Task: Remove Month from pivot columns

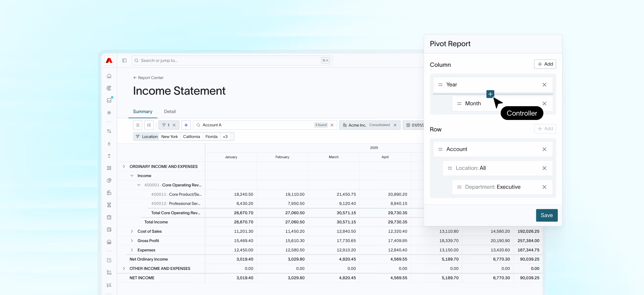Action: (544, 103)
